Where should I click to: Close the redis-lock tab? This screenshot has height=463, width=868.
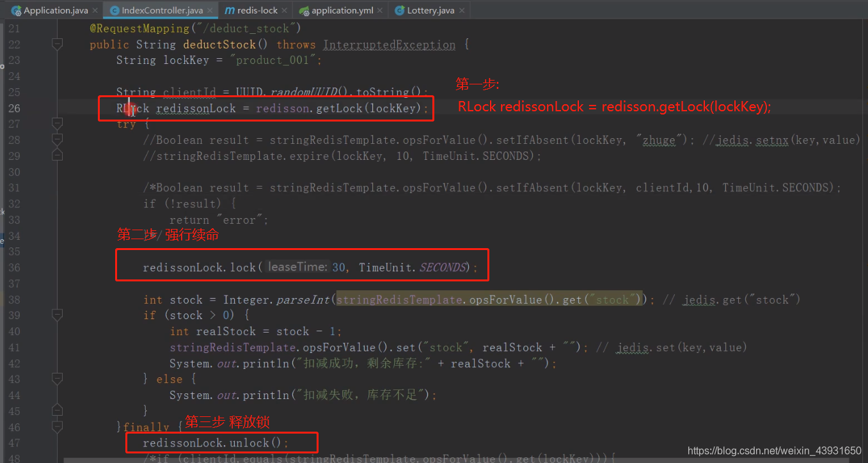284,10
